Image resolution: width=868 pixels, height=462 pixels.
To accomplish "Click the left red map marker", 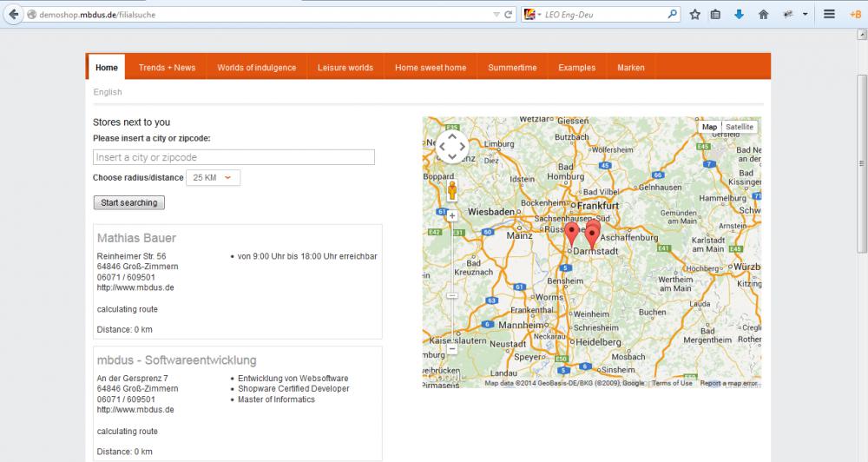I will click(x=571, y=233).
